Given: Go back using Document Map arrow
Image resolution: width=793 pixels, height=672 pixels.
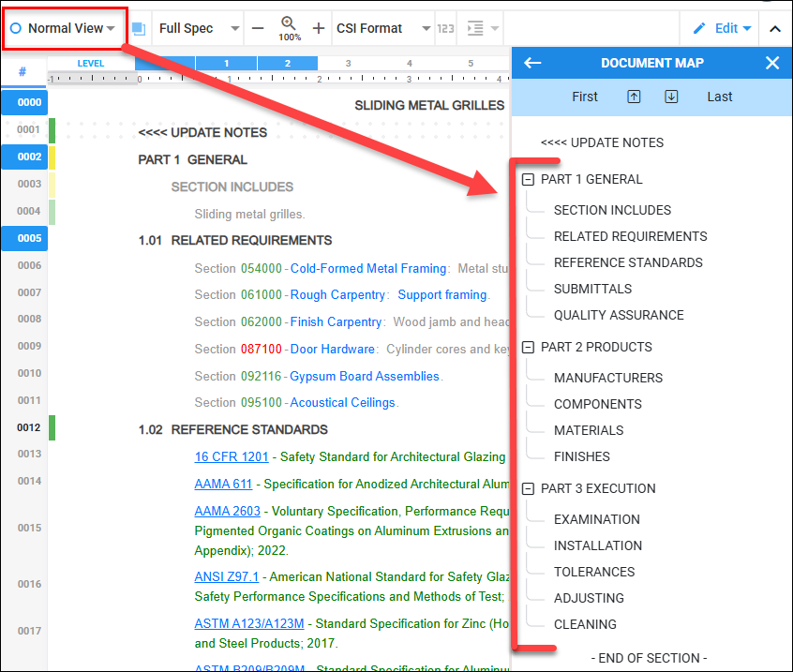Looking at the screenshot, I should 532,63.
